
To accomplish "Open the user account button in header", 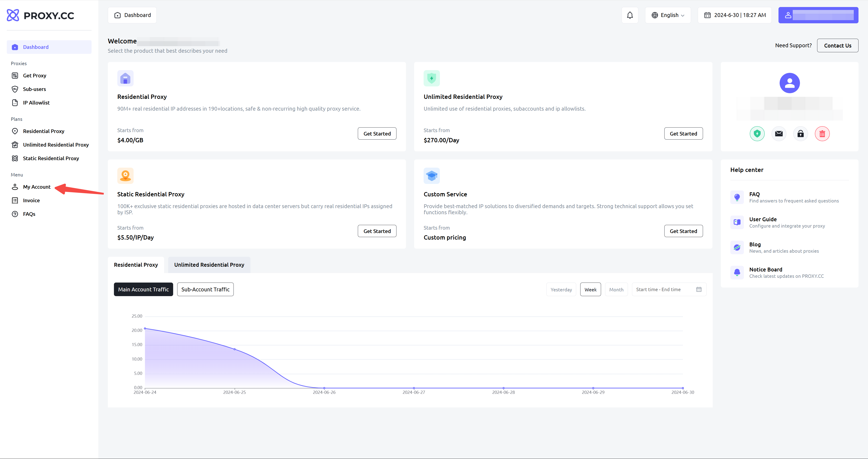I will (x=818, y=15).
